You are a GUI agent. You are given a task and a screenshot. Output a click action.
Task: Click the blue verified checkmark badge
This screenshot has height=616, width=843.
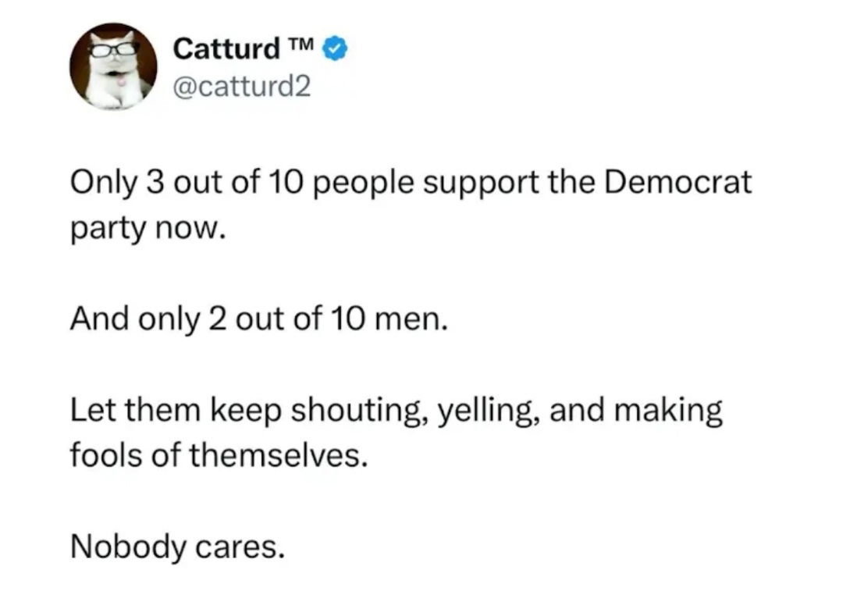tap(336, 48)
